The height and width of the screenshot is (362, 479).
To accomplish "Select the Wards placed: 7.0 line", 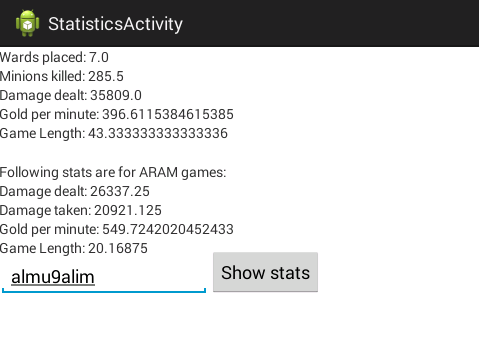I will pyautogui.click(x=54, y=57).
